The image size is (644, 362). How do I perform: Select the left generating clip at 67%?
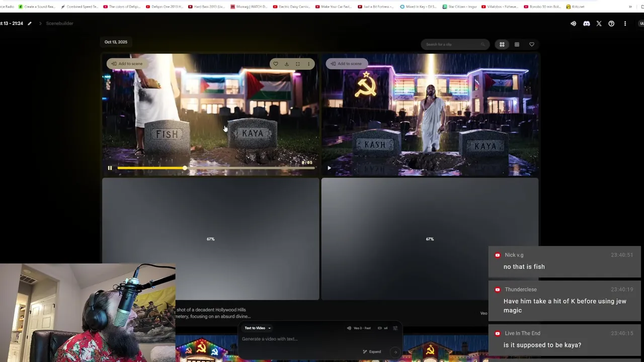210,239
